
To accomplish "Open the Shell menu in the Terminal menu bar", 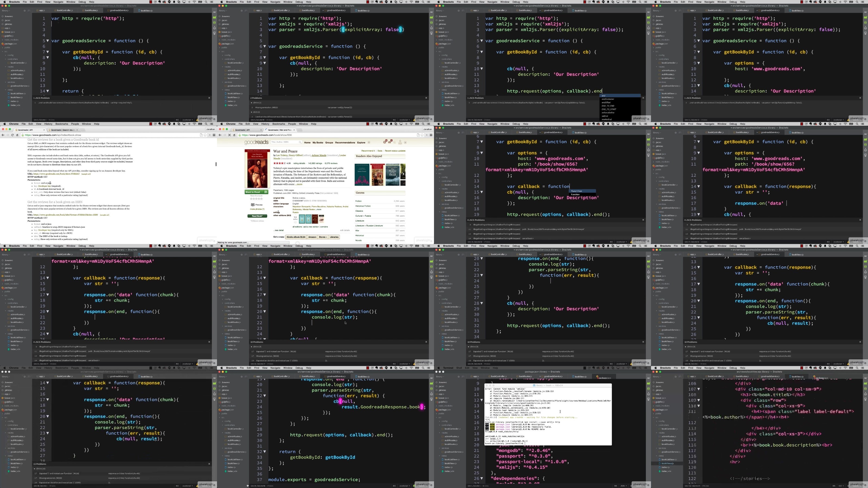I will (x=459, y=368).
